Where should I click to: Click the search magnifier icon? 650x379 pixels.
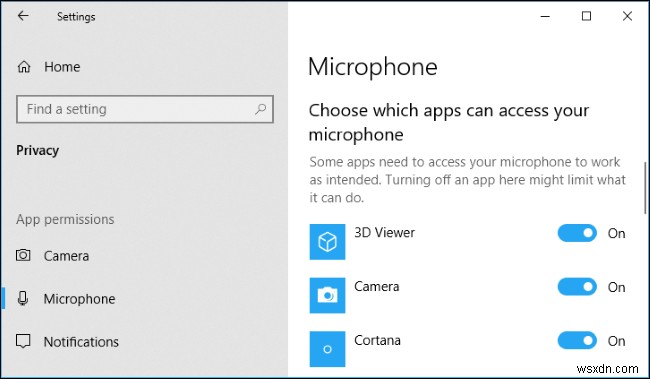[260, 109]
